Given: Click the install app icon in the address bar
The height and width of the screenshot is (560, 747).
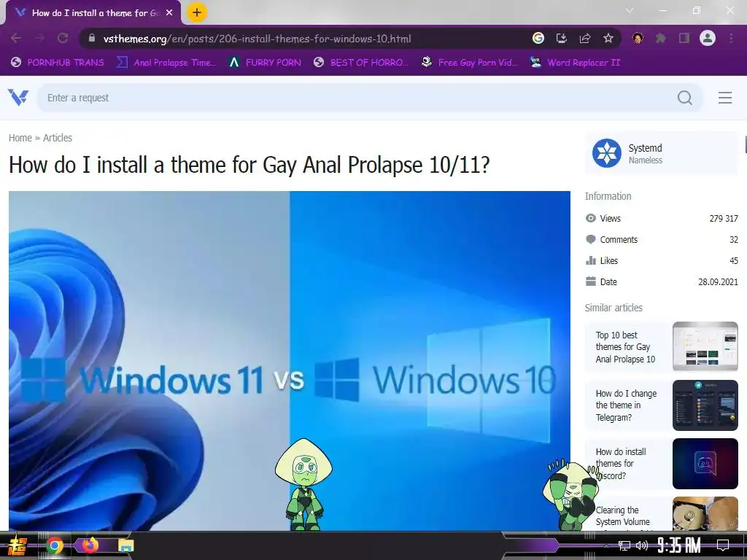Looking at the screenshot, I should (x=562, y=38).
